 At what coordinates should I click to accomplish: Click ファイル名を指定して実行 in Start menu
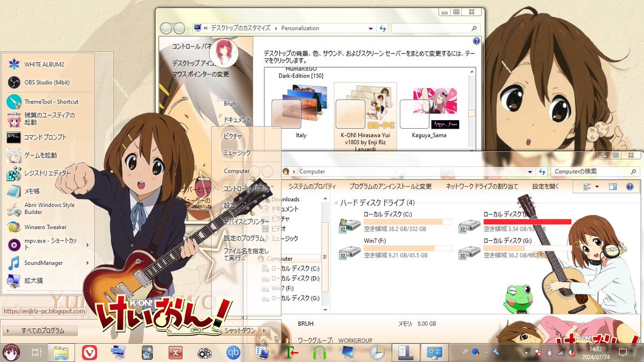pyautogui.click(x=246, y=254)
